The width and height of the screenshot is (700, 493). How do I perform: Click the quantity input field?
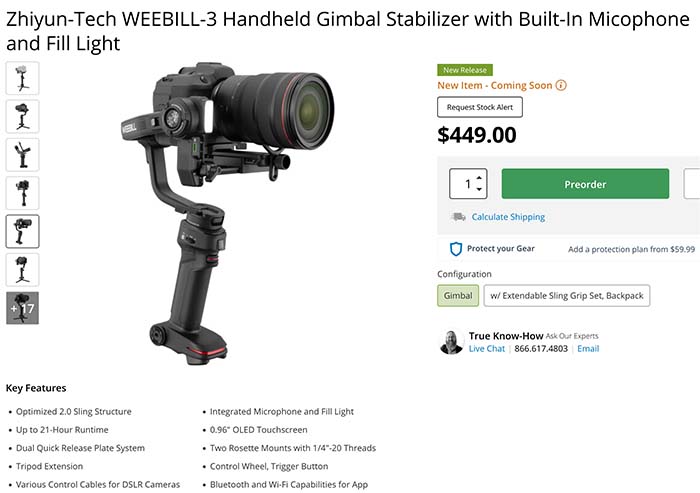pyautogui.click(x=468, y=184)
